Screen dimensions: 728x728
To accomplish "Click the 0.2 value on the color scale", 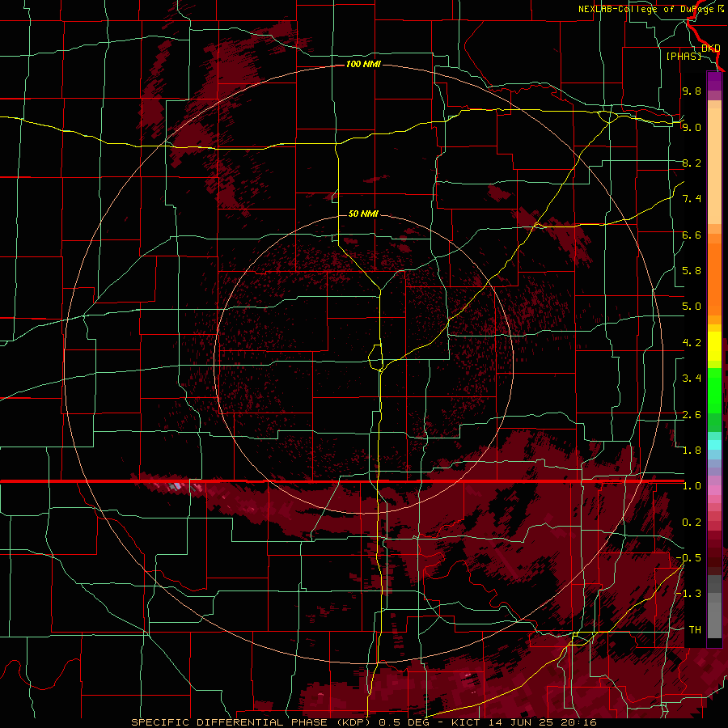I will click(x=692, y=523).
